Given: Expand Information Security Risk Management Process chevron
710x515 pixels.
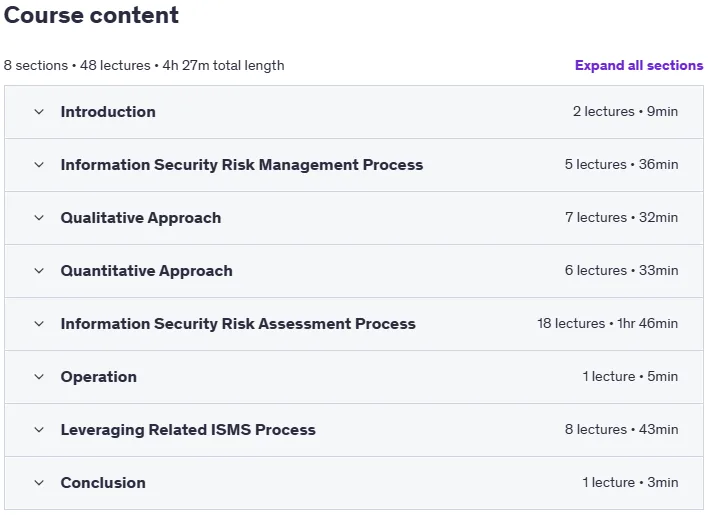Looking at the screenshot, I should tap(39, 165).
